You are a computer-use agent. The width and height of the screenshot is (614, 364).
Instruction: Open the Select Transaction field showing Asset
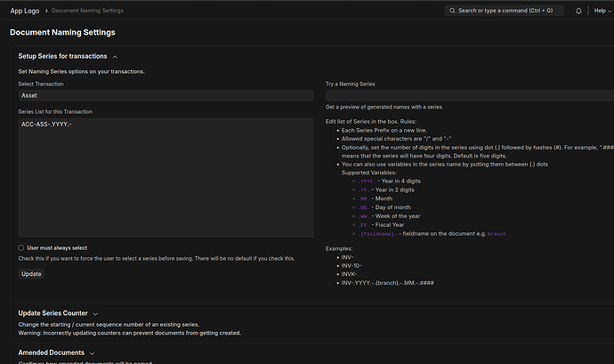click(x=166, y=95)
